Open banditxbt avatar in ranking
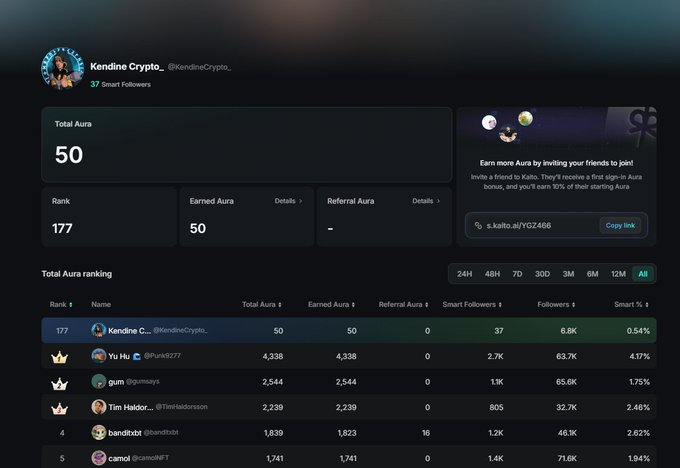Viewport: 680px width, 468px height. coord(99,432)
